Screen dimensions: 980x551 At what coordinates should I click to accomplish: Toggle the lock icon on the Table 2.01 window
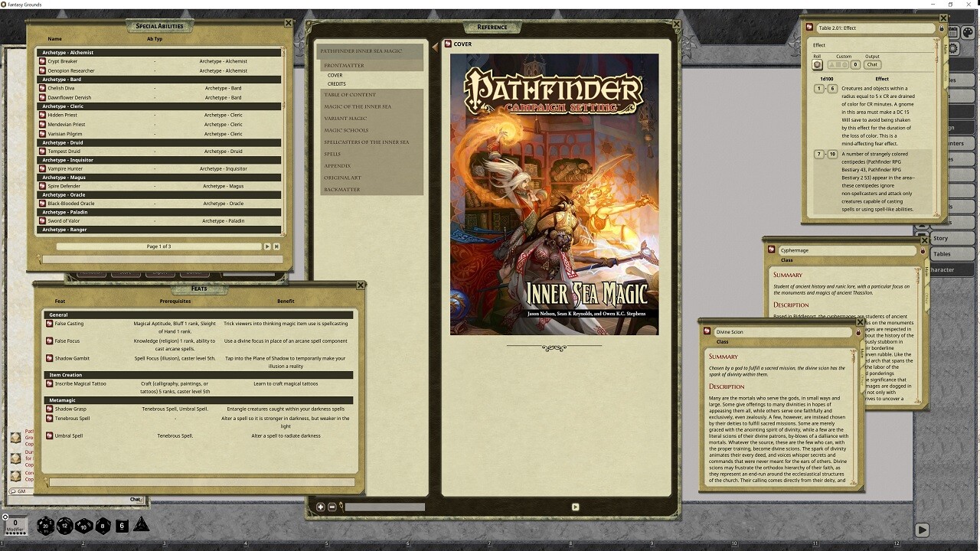coord(941,28)
